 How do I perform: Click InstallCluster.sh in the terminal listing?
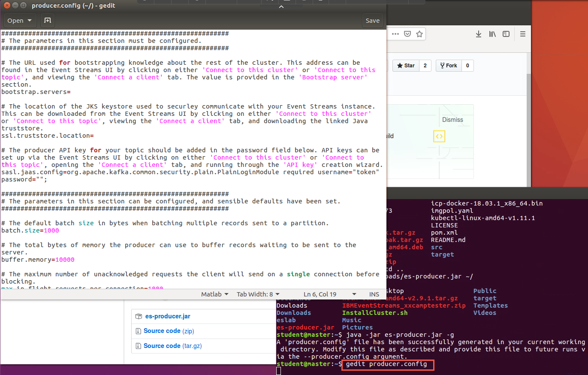pos(375,313)
